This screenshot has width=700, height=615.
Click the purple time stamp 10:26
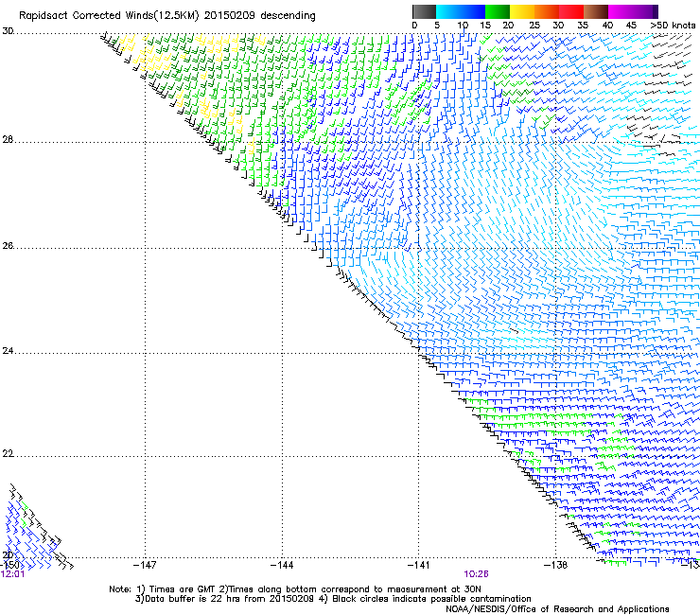pos(476,574)
